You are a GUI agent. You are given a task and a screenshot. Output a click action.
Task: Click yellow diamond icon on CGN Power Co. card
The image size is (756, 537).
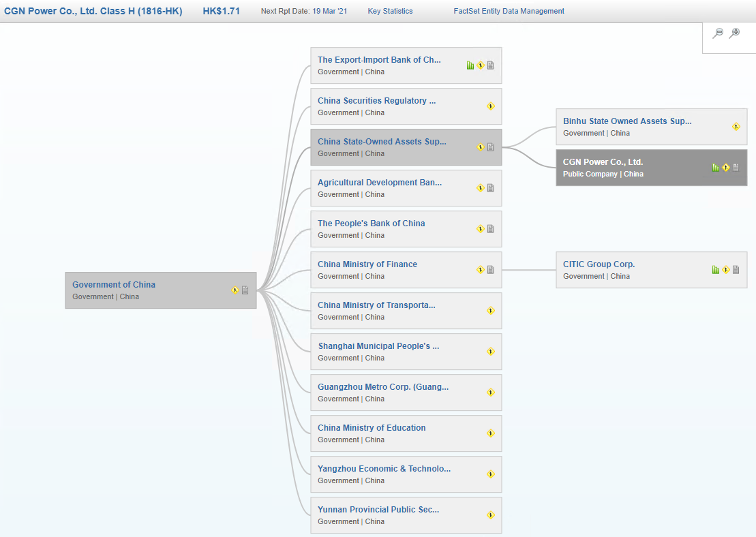[x=725, y=168]
